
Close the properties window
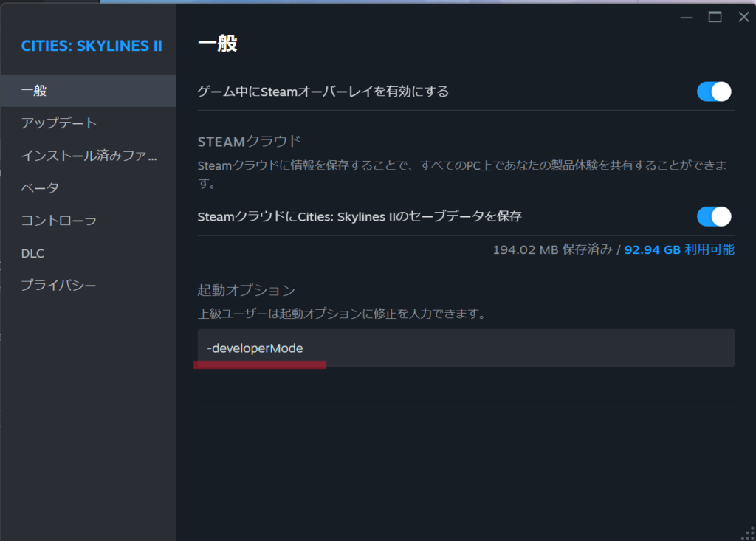click(743, 18)
